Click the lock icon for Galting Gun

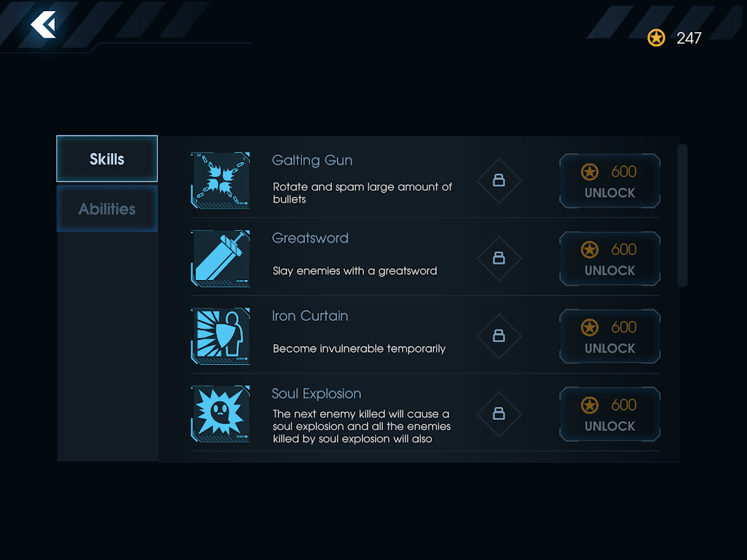click(499, 180)
